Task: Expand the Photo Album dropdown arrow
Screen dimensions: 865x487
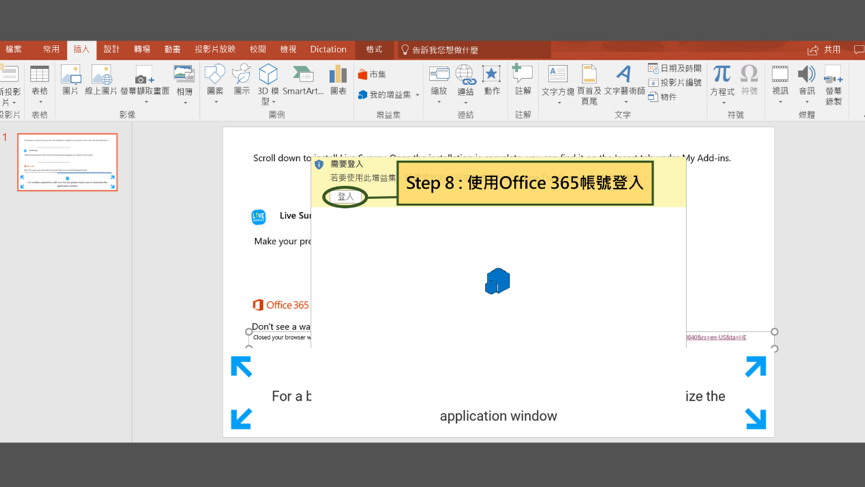Action: coord(185,103)
